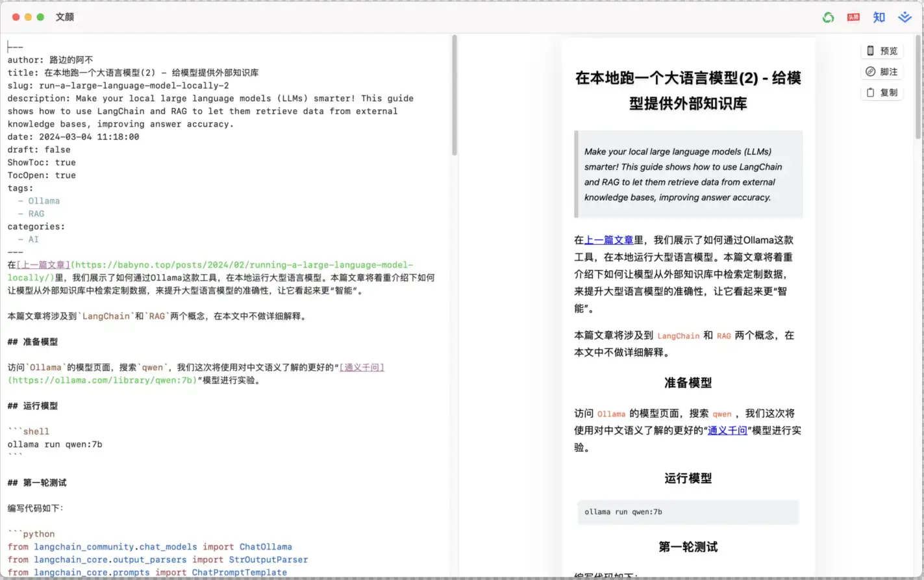Click the ChatPromptTemplate import line
Viewport: 924px width, 580px height.
click(x=147, y=572)
